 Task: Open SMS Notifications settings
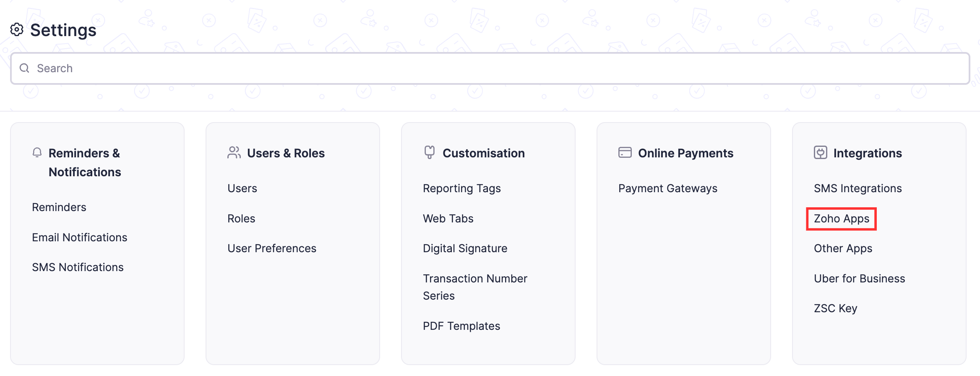78,267
